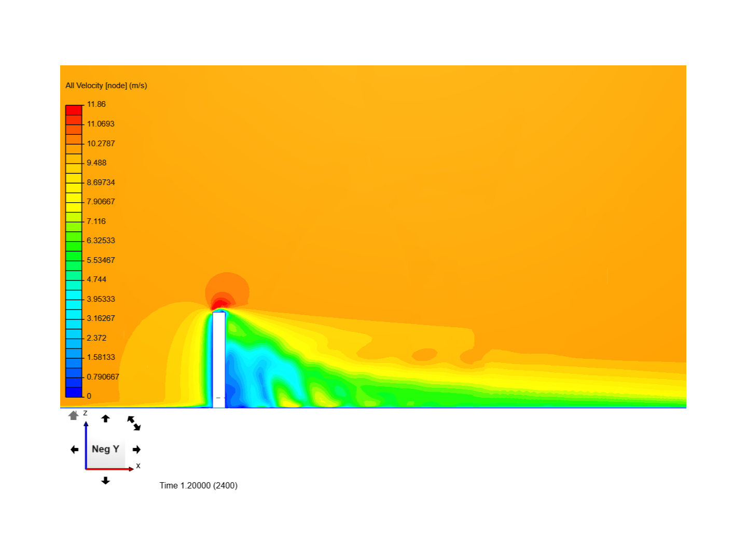Click the left rotate-view arrow
This screenshot has height=560, width=747.
pos(74,450)
